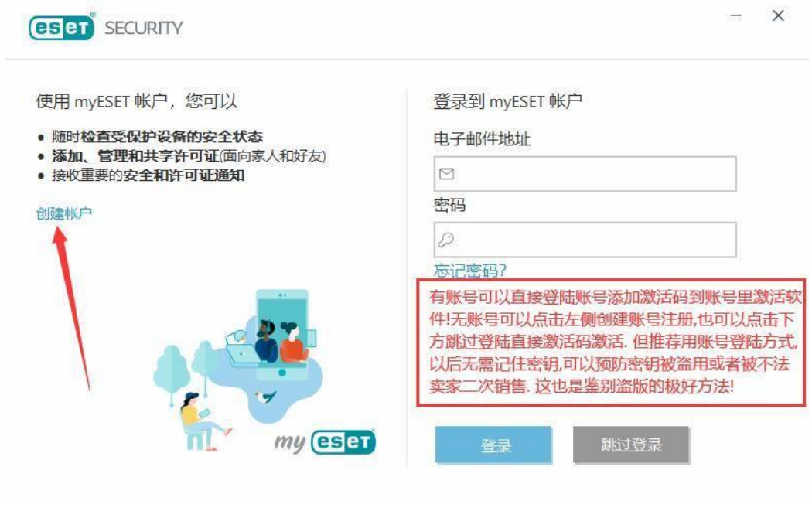
Task: Click the 忘记密码? link
Action: pyautogui.click(x=469, y=271)
